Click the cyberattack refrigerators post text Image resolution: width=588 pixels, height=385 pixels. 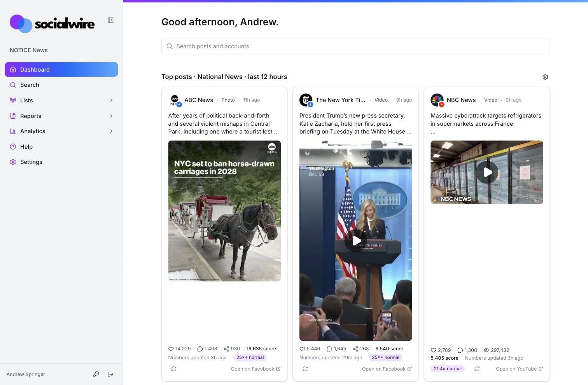coord(486,124)
